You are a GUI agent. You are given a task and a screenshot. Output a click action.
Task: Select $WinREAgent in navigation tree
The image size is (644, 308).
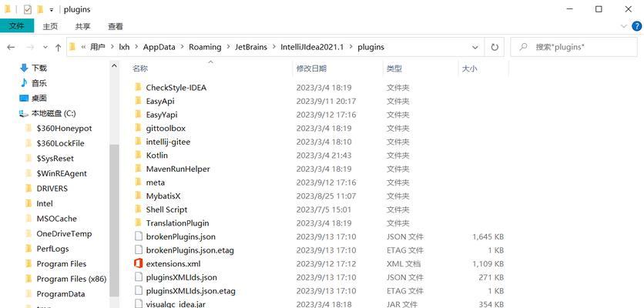pos(62,173)
